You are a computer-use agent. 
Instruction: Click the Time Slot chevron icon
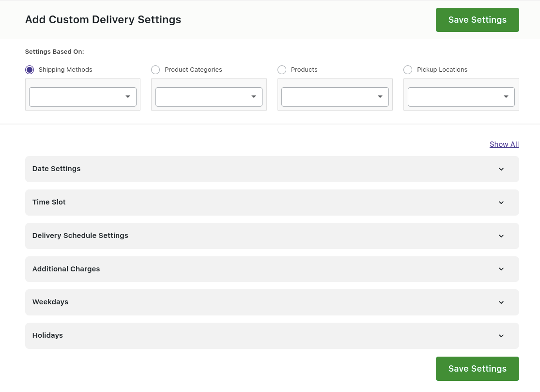[x=501, y=203]
